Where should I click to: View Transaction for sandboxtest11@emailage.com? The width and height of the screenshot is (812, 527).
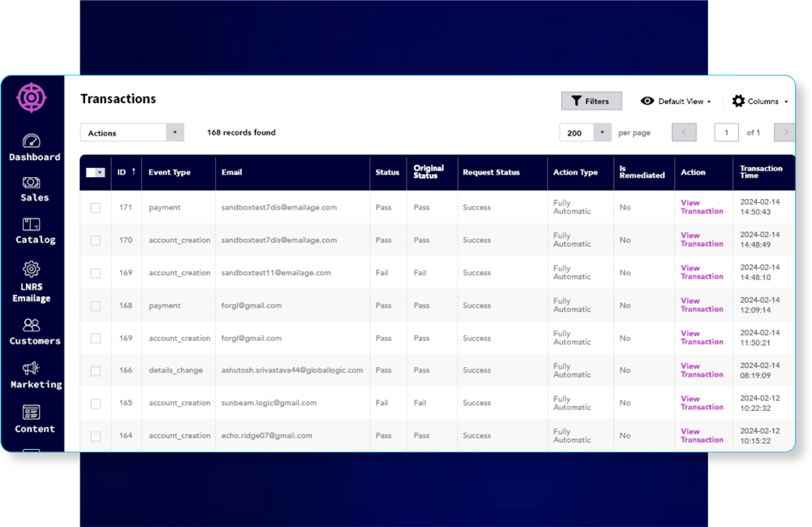[x=702, y=272]
